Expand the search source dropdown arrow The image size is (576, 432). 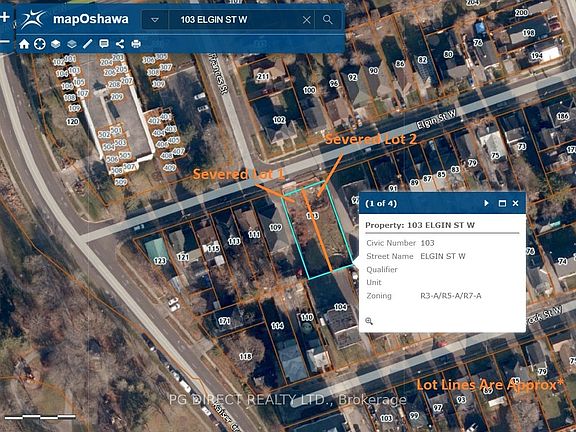pyautogui.click(x=155, y=20)
